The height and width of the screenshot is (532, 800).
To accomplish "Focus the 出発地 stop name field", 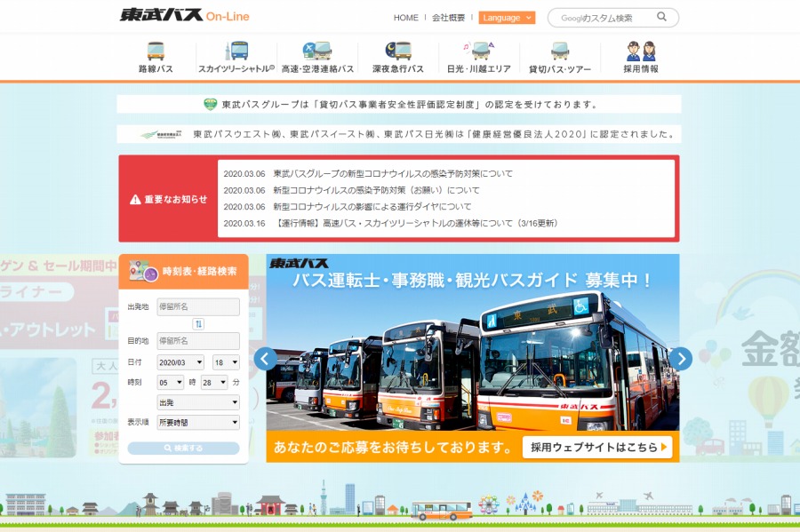I will (198, 306).
